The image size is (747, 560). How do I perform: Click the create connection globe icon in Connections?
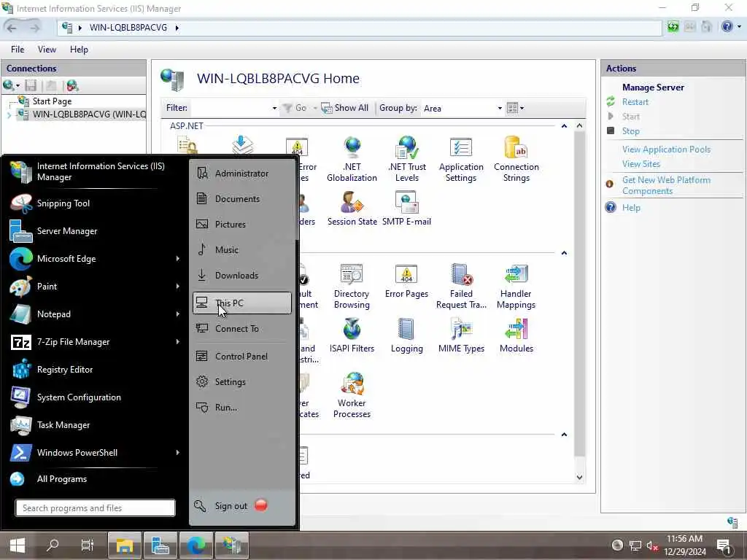pyautogui.click(x=9, y=86)
